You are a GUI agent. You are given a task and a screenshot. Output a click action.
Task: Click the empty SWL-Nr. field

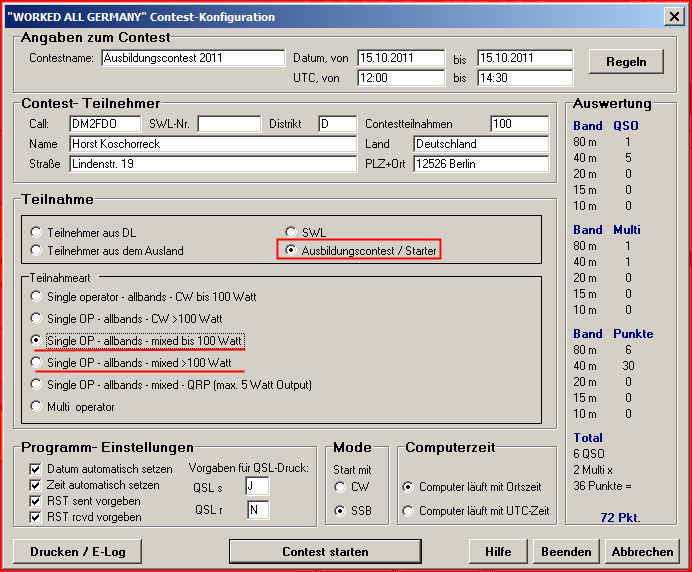pyautogui.click(x=229, y=124)
